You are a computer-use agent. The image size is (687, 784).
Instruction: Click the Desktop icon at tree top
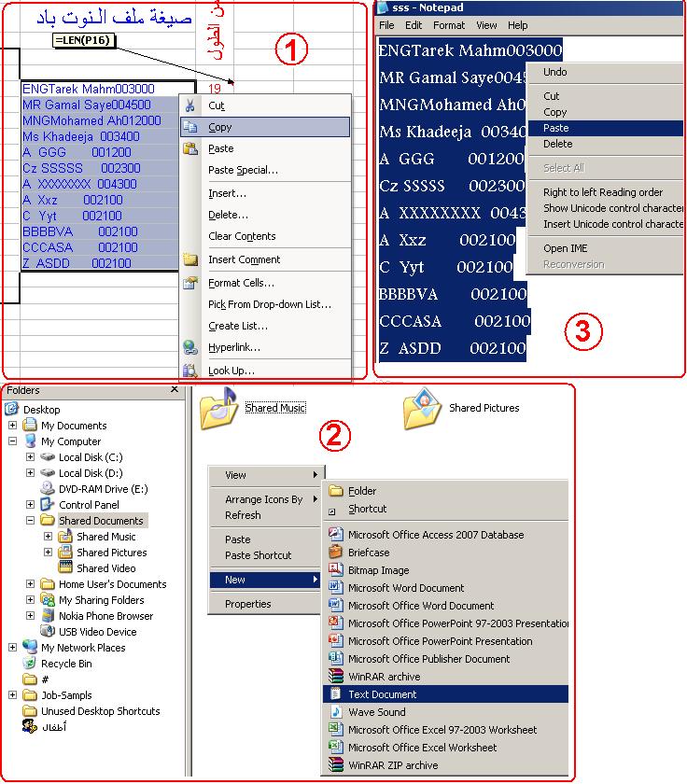pos(12,409)
